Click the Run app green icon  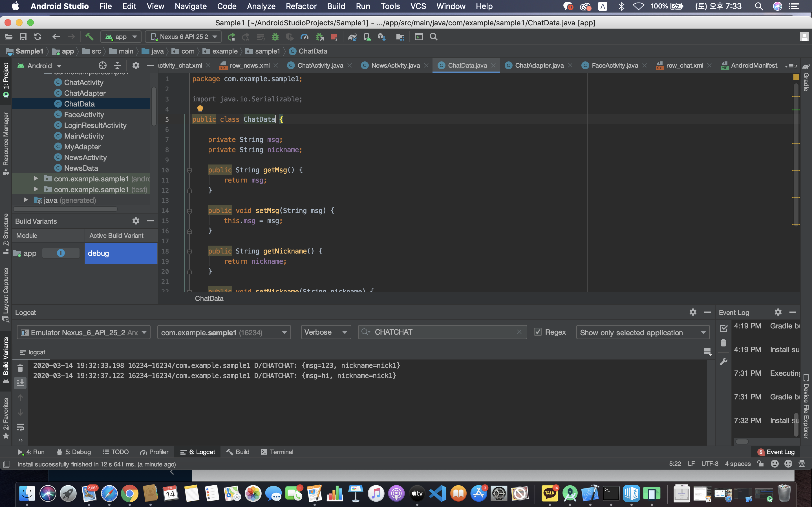[x=231, y=37]
